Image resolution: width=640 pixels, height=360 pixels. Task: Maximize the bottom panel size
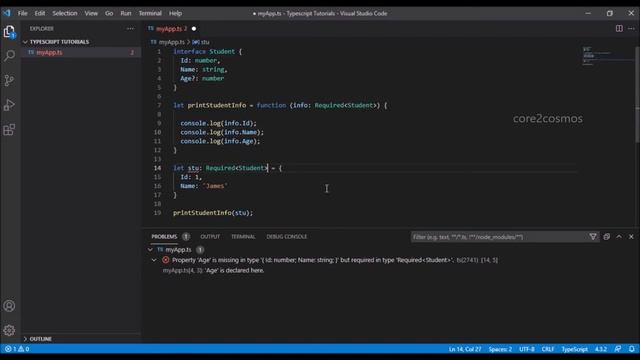[x=619, y=237]
